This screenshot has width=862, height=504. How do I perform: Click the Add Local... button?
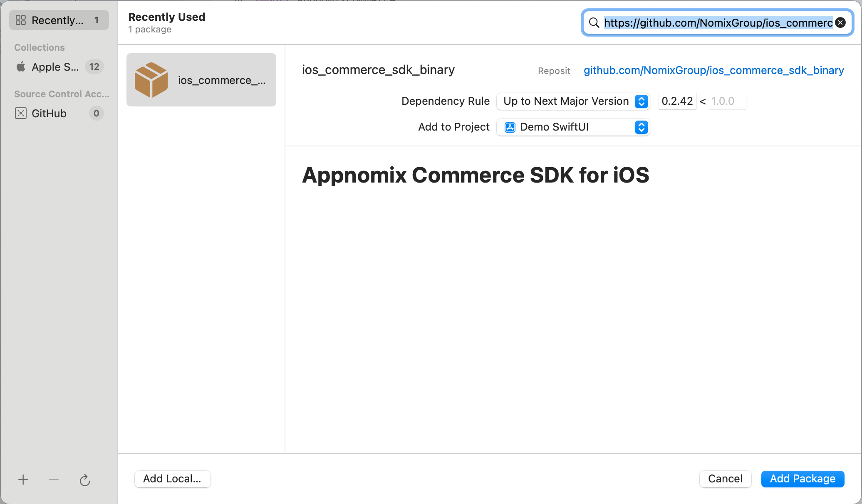(172, 479)
